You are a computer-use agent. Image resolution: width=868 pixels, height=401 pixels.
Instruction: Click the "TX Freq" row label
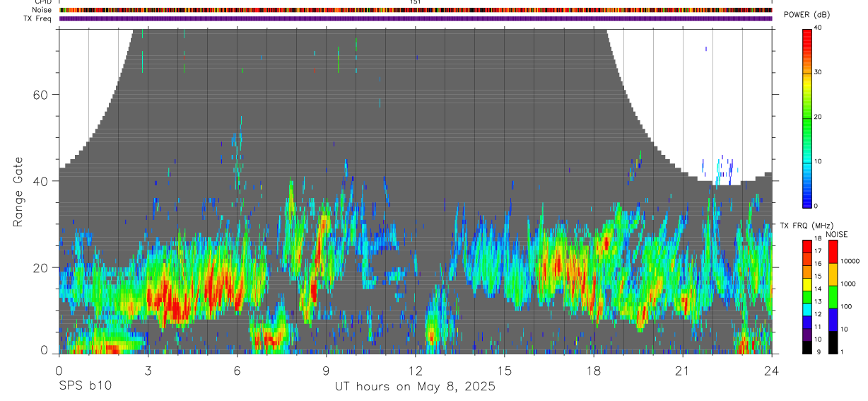[38, 18]
